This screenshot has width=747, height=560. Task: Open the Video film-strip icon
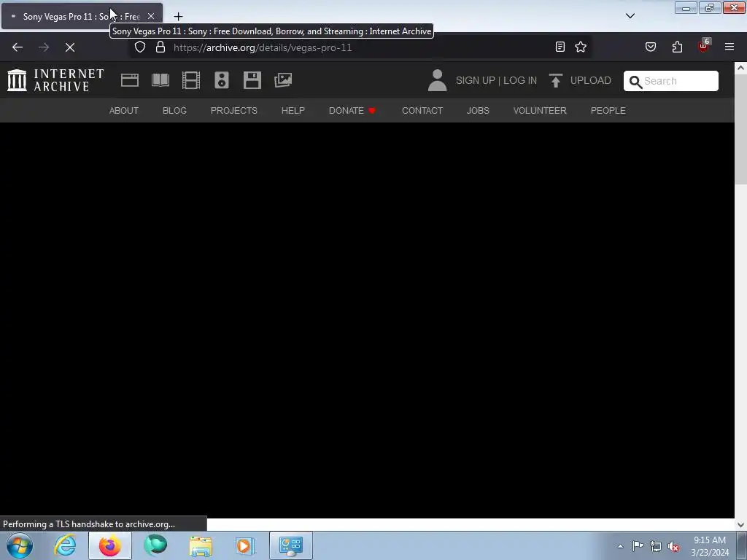point(191,80)
